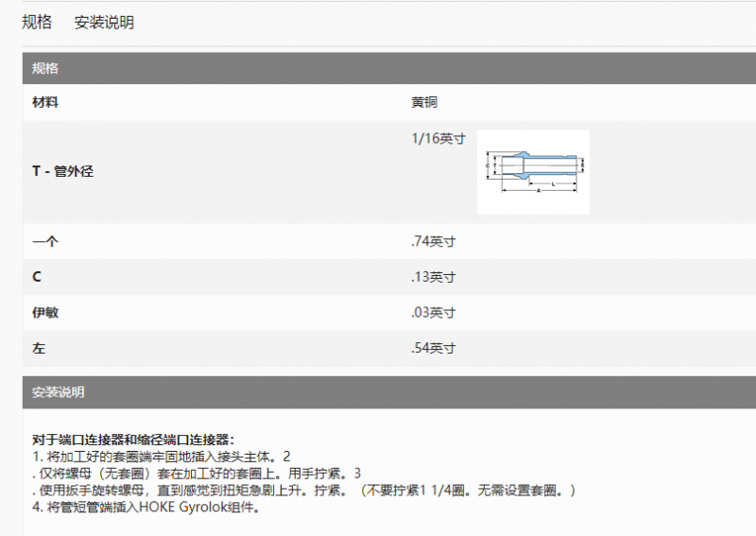
Task: Click the 左 row label
Action: [x=39, y=349]
